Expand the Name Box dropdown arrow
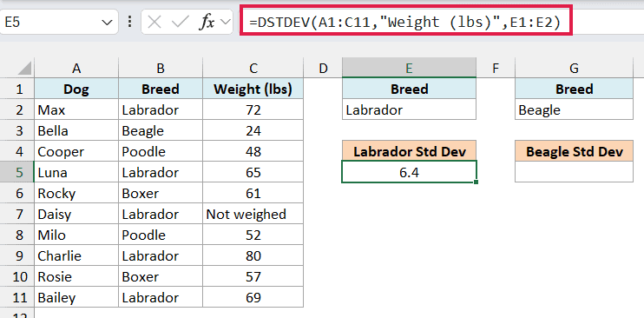644x318 pixels. click(x=107, y=23)
